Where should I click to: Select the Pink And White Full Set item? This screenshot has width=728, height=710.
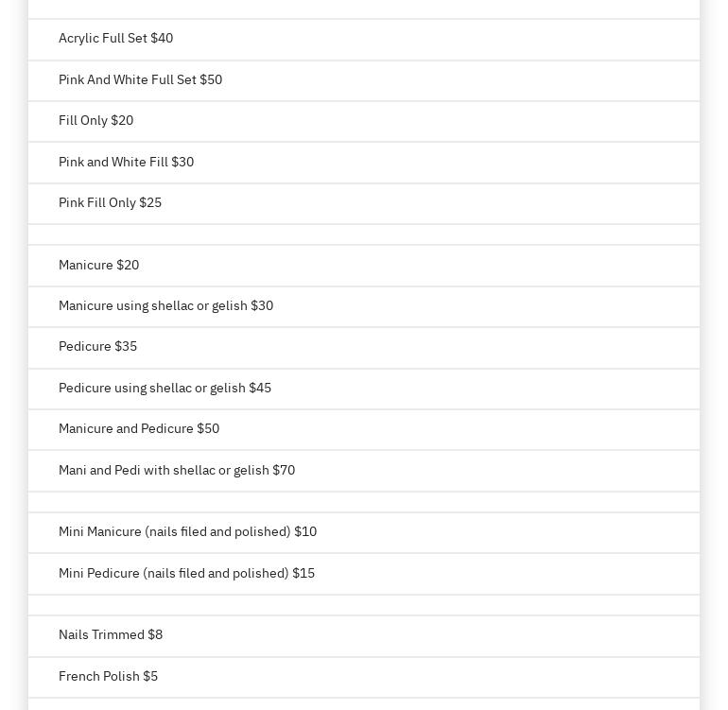(x=140, y=80)
